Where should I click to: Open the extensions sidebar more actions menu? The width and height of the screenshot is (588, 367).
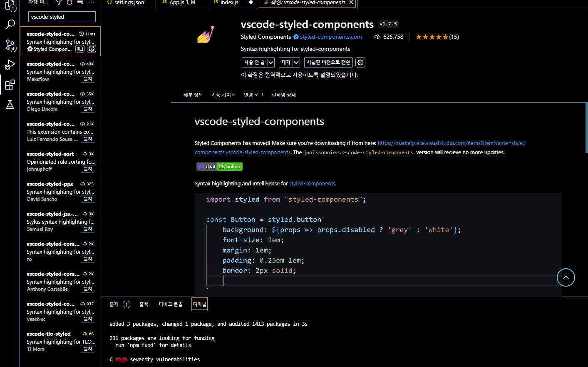click(x=91, y=2)
